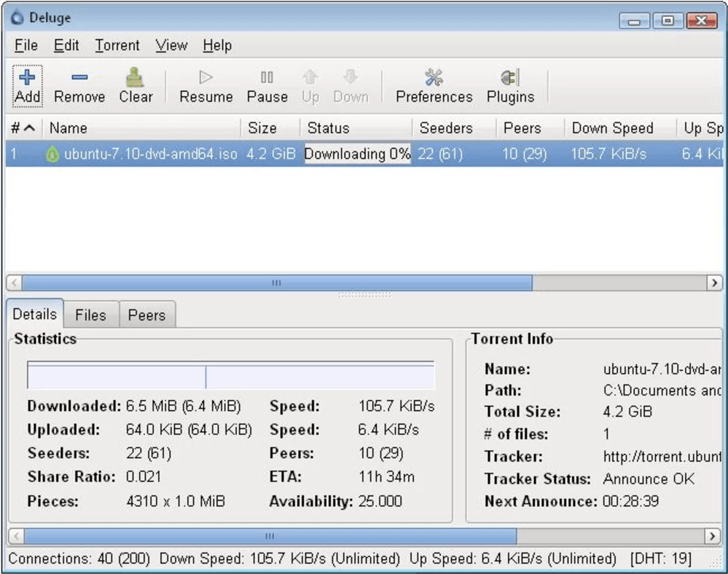Resume the torrent via toolbar icon
The height and width of the screenshot is (574, 728).
tap(205, 84)
